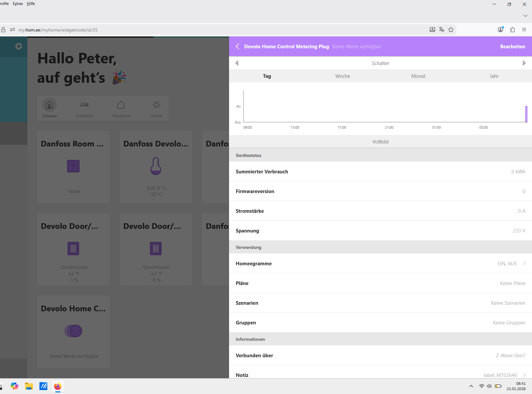Image resolution: width=532 pixels, height=394 pixels.
Task: Select the Monat chart tab
Action: [x=418, y=76]
